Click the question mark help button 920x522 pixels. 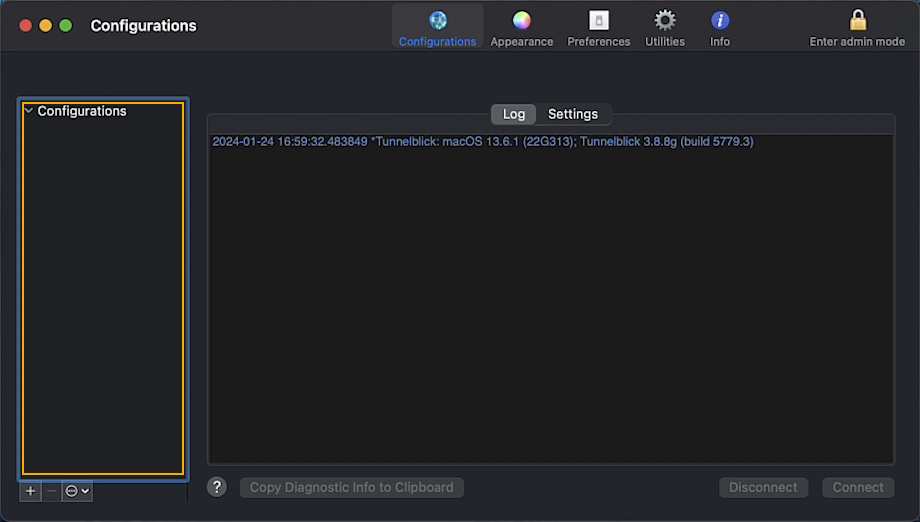[x=217, y=487]
